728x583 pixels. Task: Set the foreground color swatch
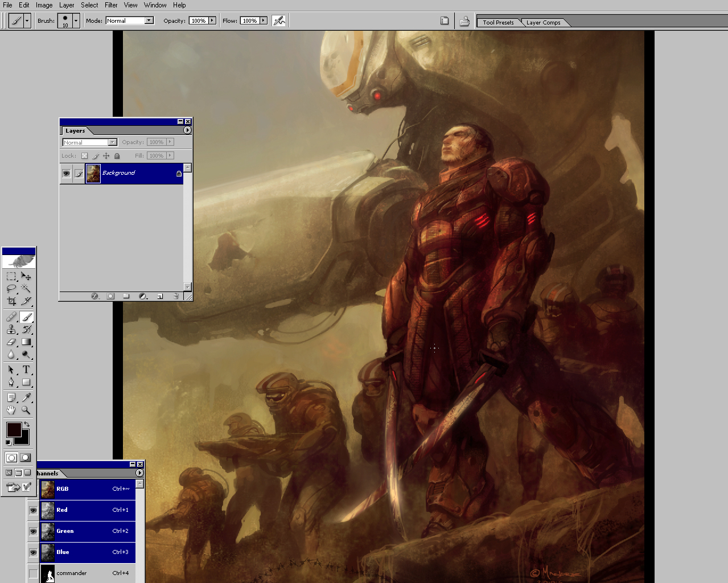(x=14, y=430)
